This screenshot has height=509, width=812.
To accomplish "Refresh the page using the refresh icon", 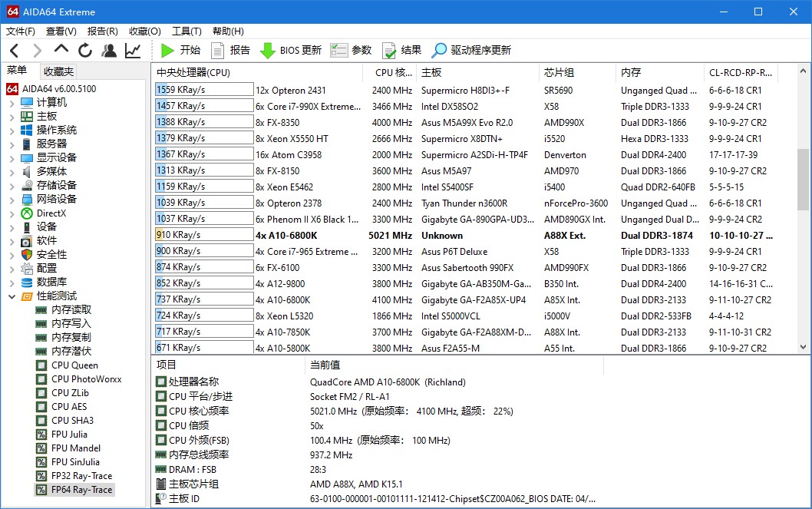I will (84, 51).
